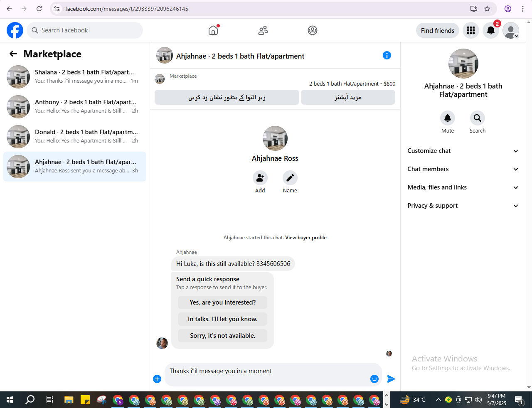Open Sticky Notes from taskbar
The width and height of the screenshot is (532, 408).
click(85, 400)
